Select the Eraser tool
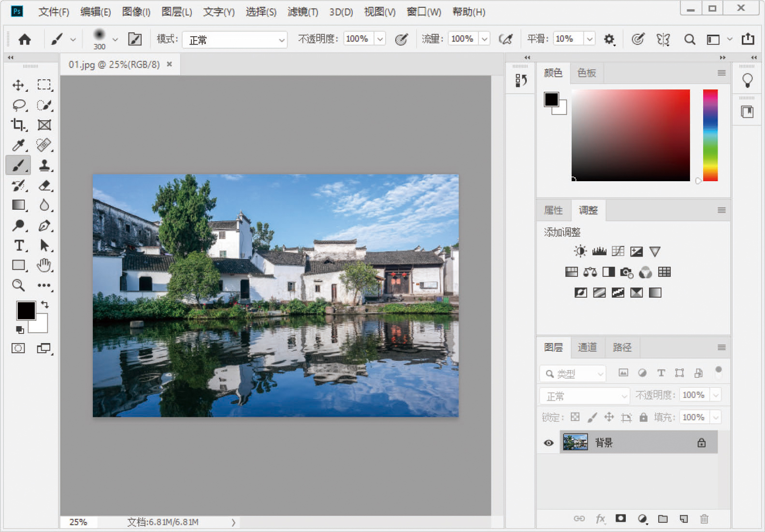The width and height of the screenshot is (765, 532). 44,186
